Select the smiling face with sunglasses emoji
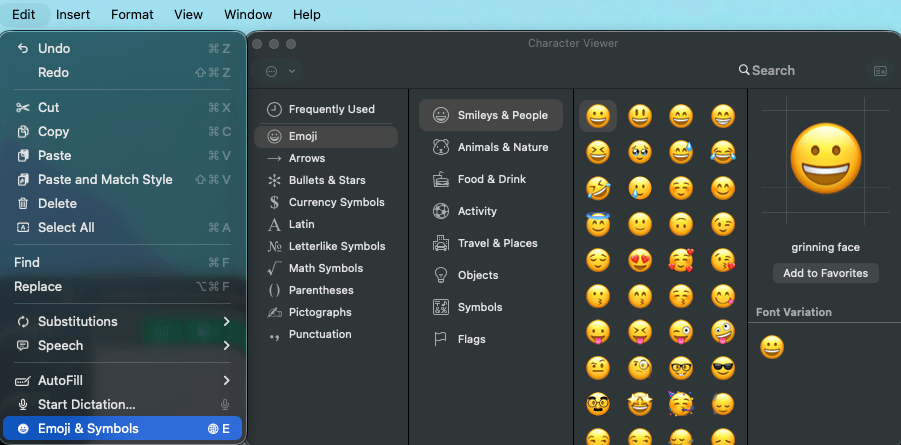Screen dimensions: 901x445 click(x=723, y=368)
